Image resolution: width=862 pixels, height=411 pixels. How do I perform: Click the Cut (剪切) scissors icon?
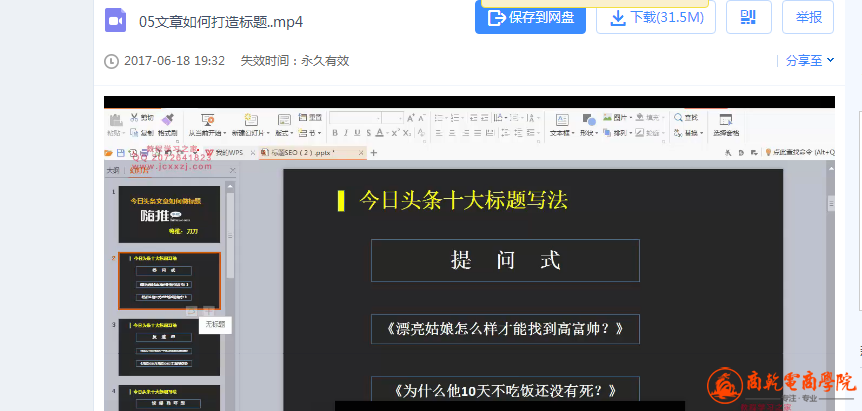134,117
